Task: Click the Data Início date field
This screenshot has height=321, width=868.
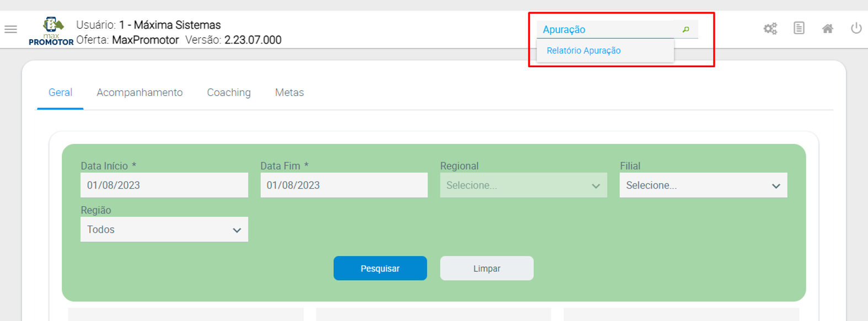Action: 164,185
